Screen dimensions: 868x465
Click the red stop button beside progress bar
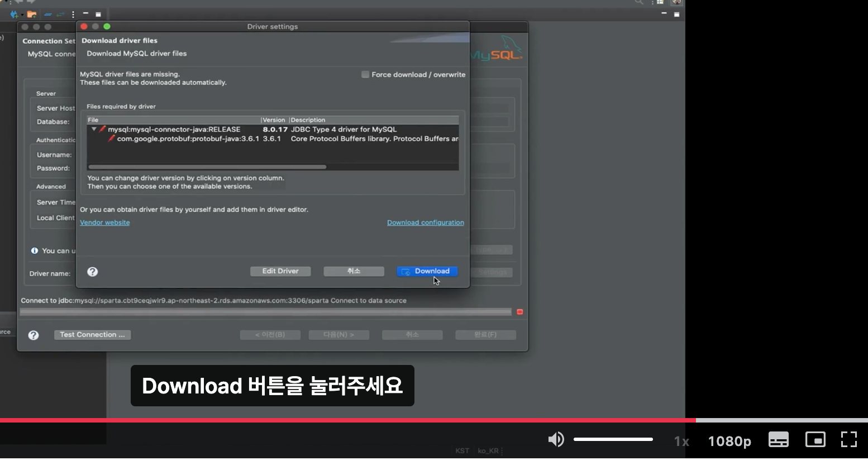pyautogui.click(x=520, y=312)
